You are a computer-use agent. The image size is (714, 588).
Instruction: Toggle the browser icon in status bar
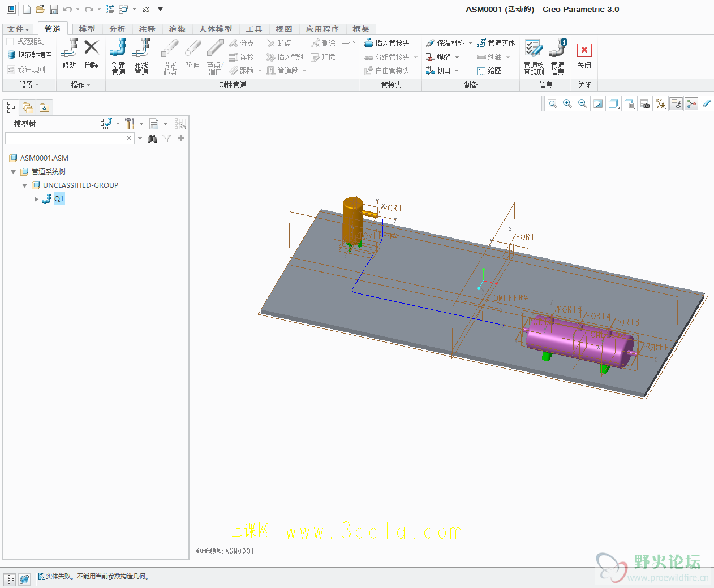tap(24, 579)
